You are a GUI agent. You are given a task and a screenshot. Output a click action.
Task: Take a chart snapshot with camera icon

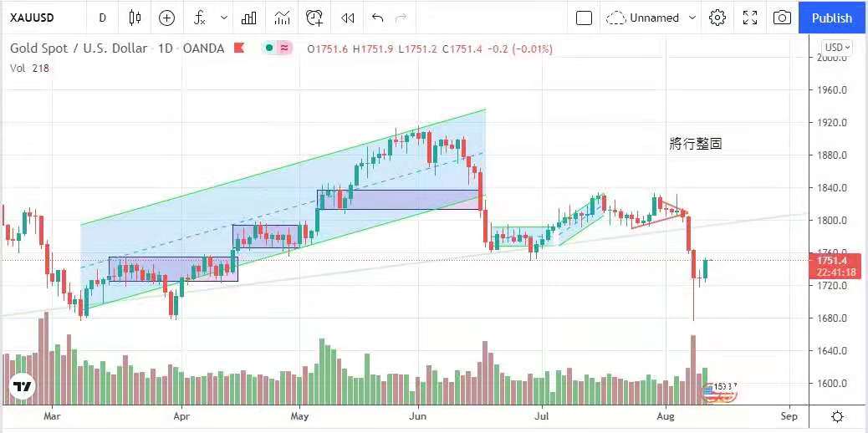[x=782, y=18]
